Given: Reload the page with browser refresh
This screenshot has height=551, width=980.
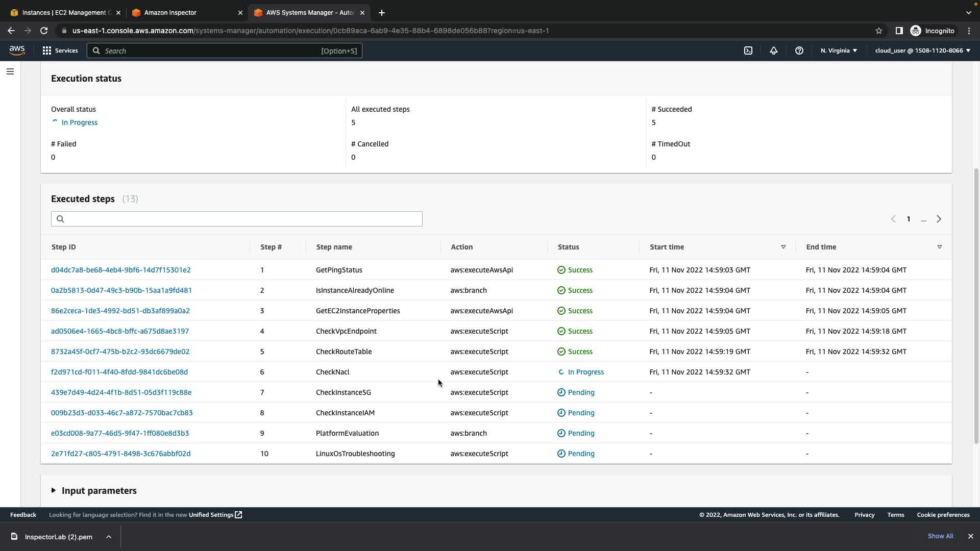Looking at the screenshot, I should click(44, 31).
